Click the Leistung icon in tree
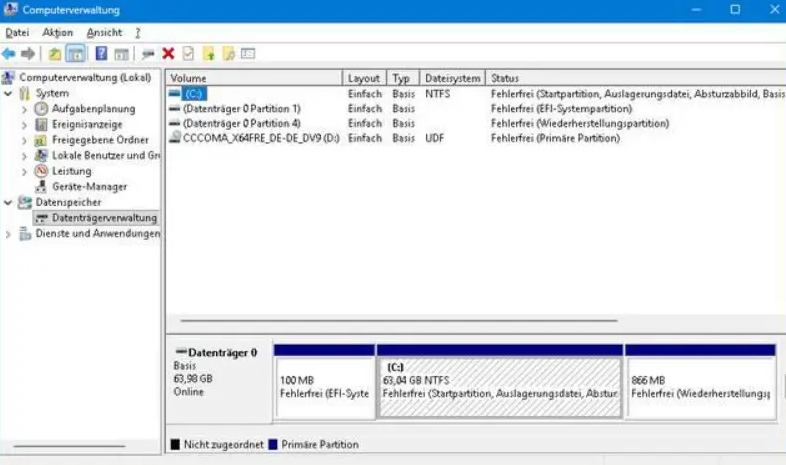786x465 pixels. 41,171
